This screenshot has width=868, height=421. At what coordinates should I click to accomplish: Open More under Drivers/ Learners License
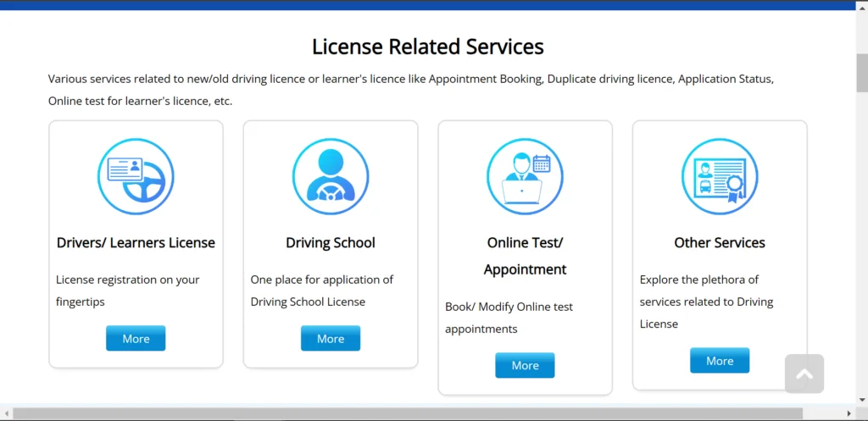pos(136,339)
